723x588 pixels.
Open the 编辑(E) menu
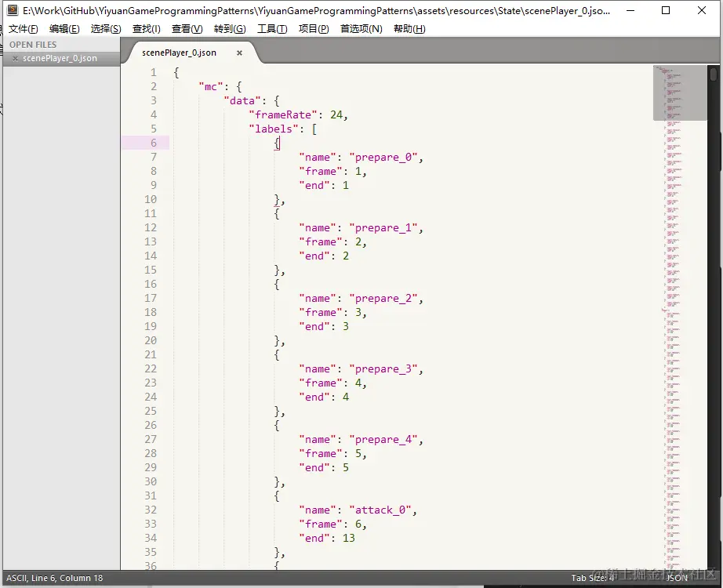click(64, 29)
